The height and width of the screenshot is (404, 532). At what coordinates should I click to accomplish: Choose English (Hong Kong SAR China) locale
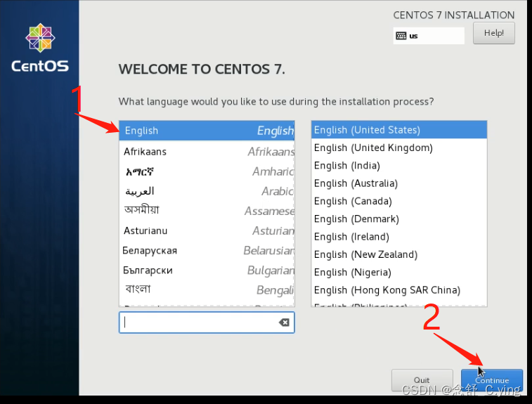tap(399, 290)
